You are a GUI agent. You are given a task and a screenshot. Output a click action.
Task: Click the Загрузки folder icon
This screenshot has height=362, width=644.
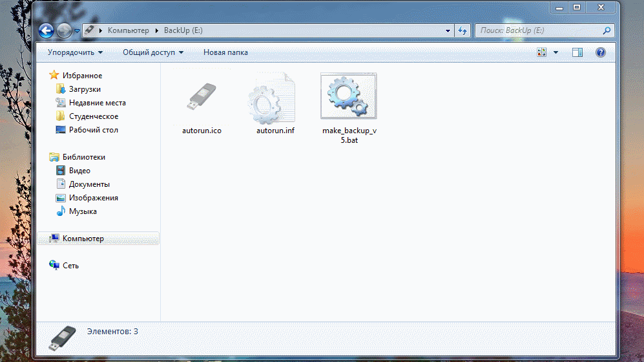coord(60,89)
